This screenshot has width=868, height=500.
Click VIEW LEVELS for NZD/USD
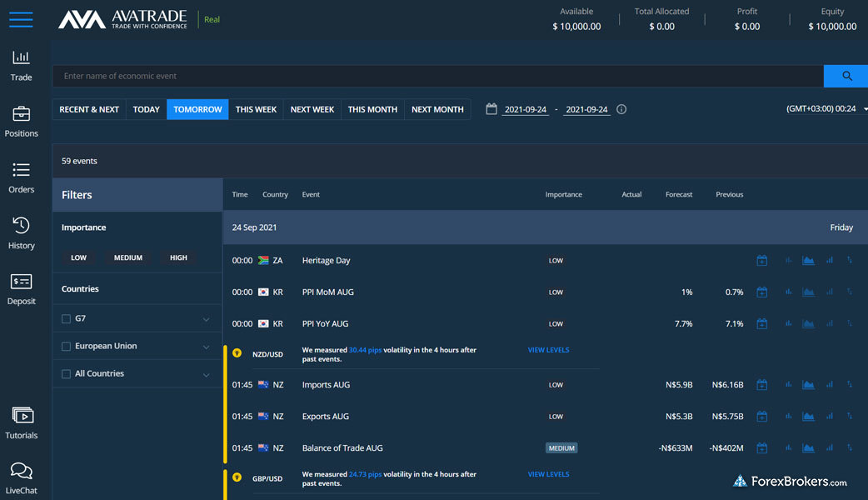(x=548, y=350)
